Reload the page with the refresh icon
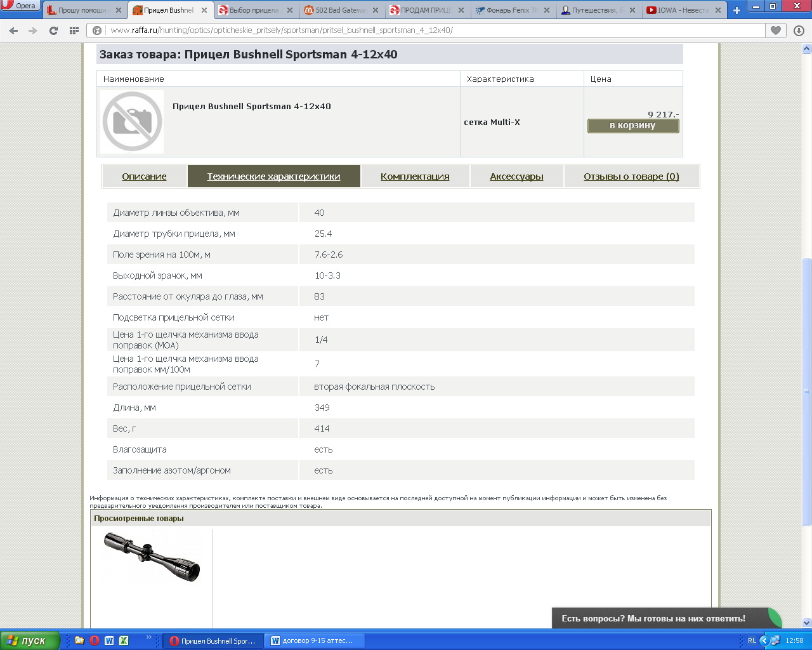This screenshot has width=812, height=650. click(x=53, y=30)
